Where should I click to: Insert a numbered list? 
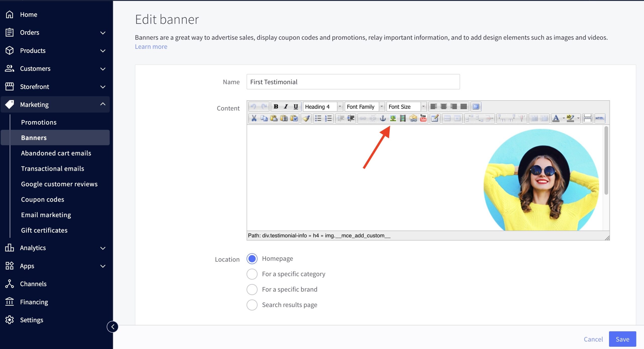click(328, 118)
